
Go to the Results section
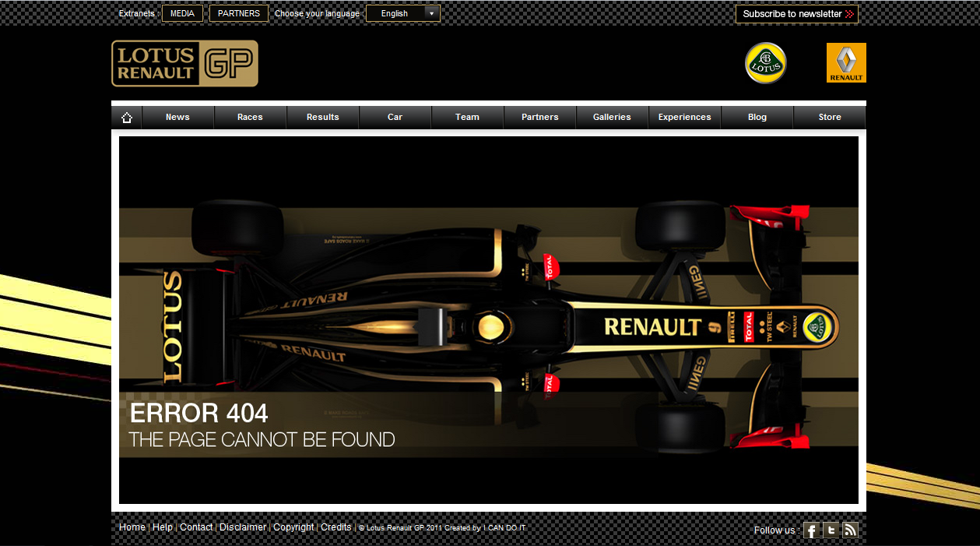coord(322,118)
